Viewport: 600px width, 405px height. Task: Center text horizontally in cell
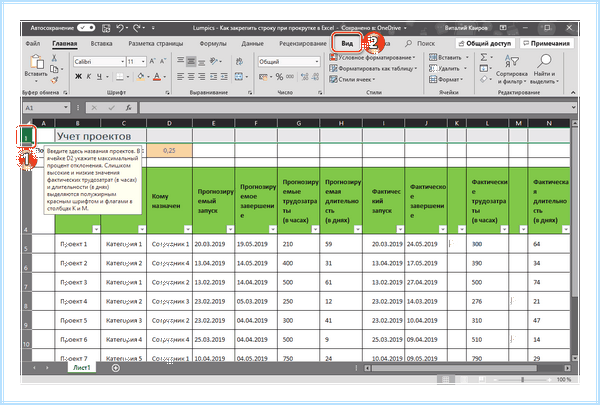click(x=191, y=77)
